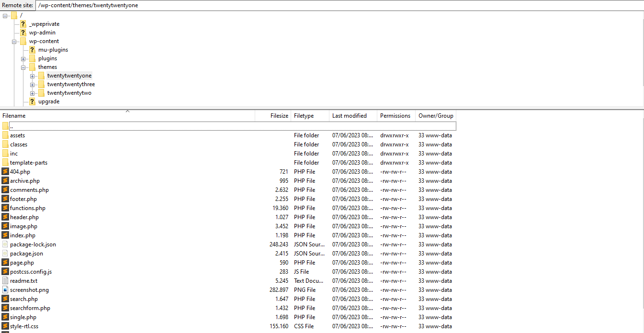
Task: Expand the twentytwentyone folder tree node
Action: pos(32,76)
